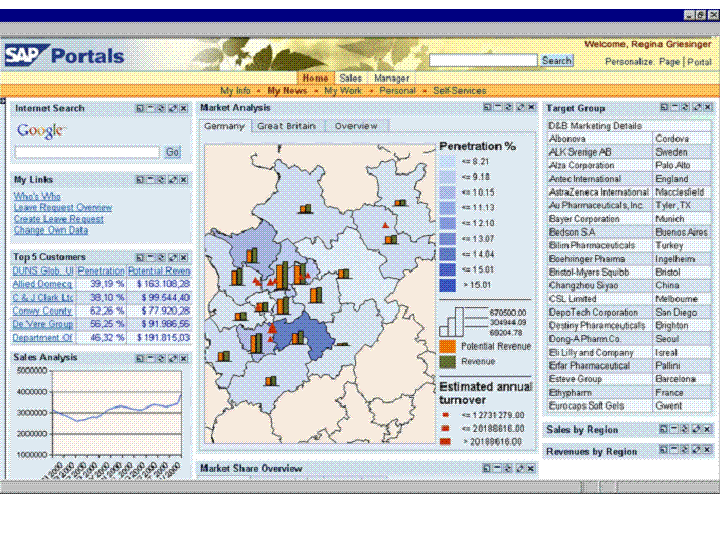Detach the Target Group portlet
Screen dimensions: 720x540
click(664, 107)
